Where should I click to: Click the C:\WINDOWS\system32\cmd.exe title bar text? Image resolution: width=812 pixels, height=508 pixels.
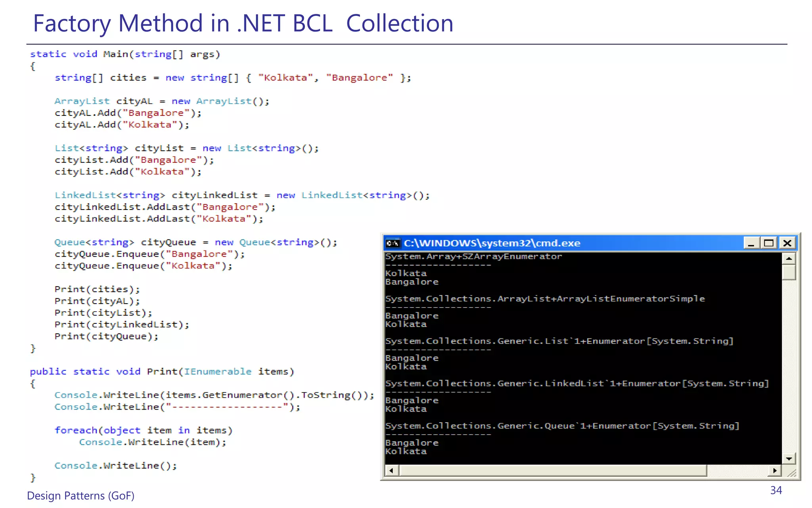pos(492,243)
